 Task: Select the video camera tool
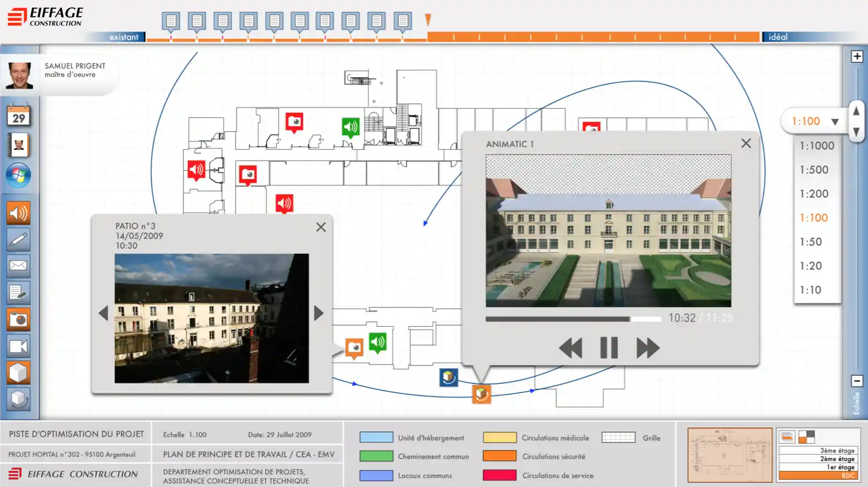click(18, 346)
